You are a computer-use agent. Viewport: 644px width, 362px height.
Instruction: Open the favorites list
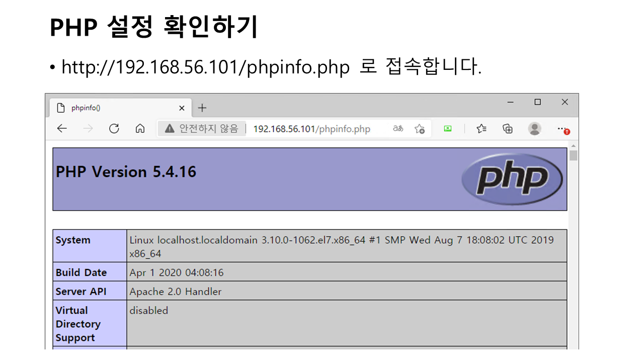(x=481, y=129)
